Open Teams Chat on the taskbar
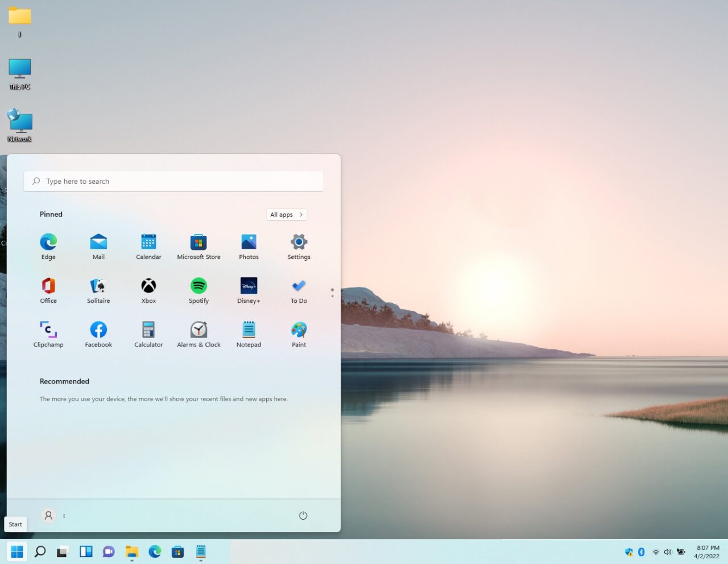The height and width of the screenshot is (564, 728). point(109,551)
